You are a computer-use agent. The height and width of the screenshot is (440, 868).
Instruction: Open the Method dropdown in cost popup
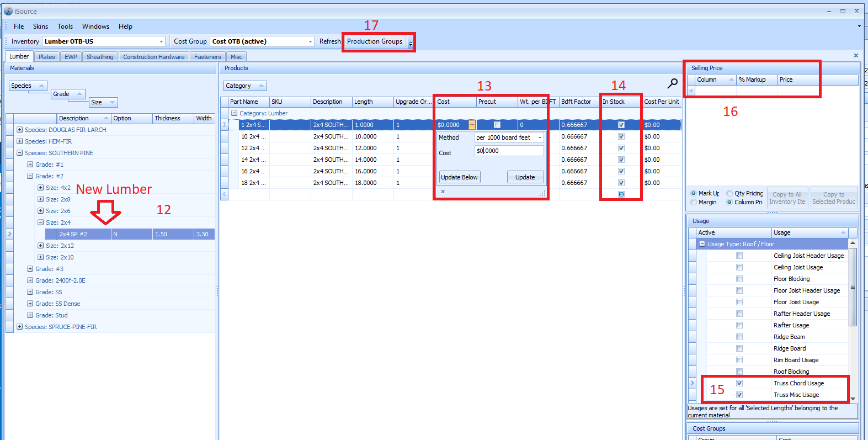539,137
